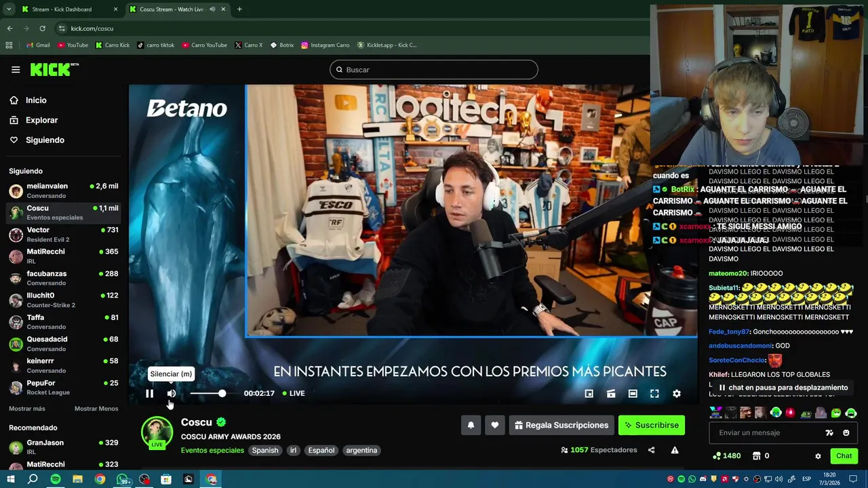Enable picture-in-picture mini player

pyautogui.click(x=589, y=393)
